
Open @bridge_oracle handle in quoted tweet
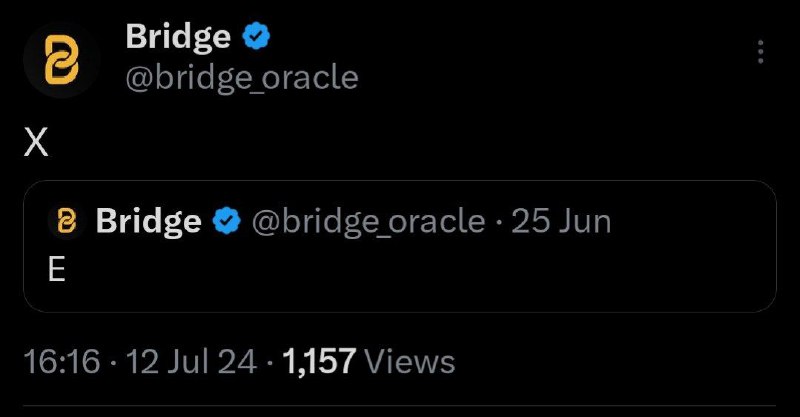point(368,222)
